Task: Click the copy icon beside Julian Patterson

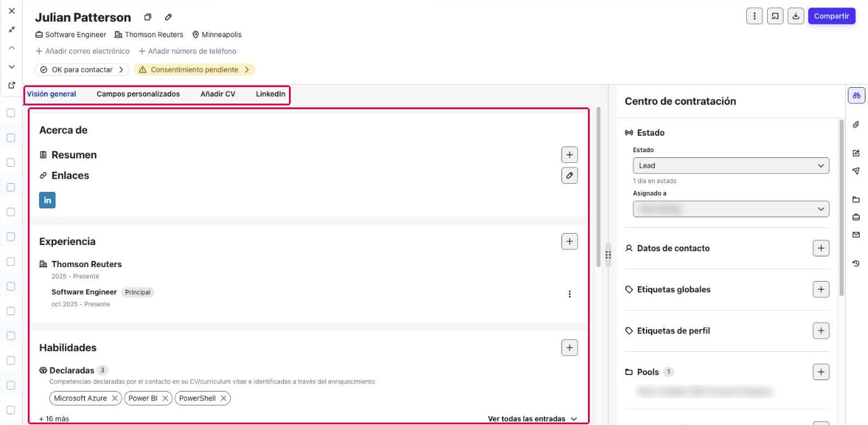Action: 148,17
